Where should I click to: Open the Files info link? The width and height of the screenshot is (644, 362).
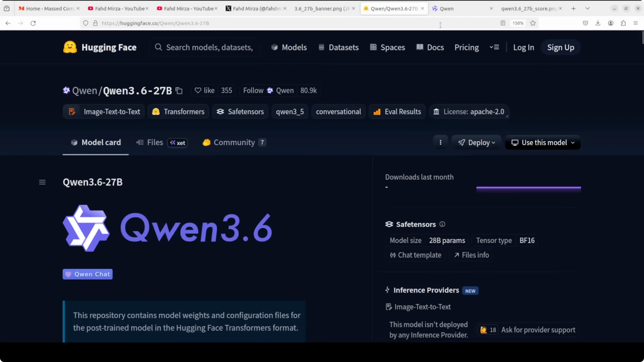471,255
